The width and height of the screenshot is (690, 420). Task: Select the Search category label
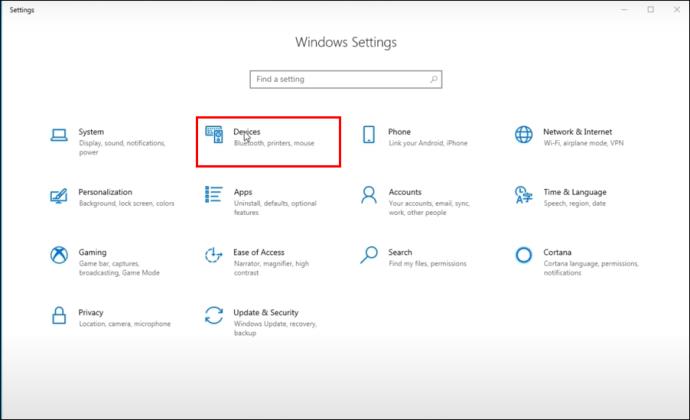pyautogui.click(x=400, y=252)
